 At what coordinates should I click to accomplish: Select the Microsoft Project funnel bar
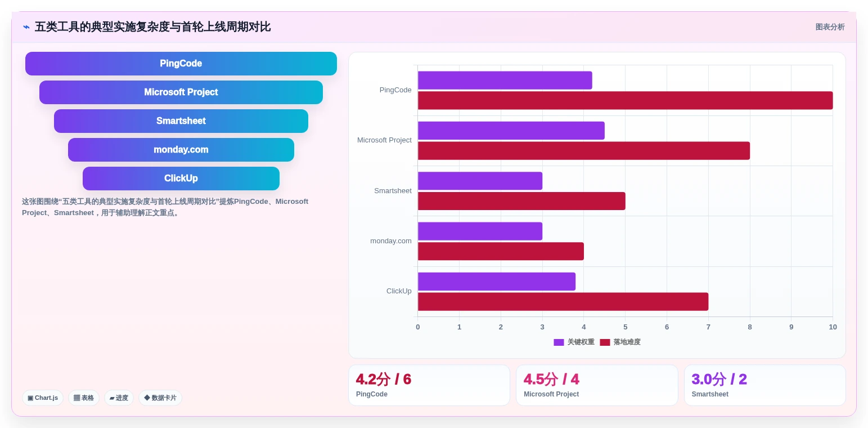(x=181, y=92)
